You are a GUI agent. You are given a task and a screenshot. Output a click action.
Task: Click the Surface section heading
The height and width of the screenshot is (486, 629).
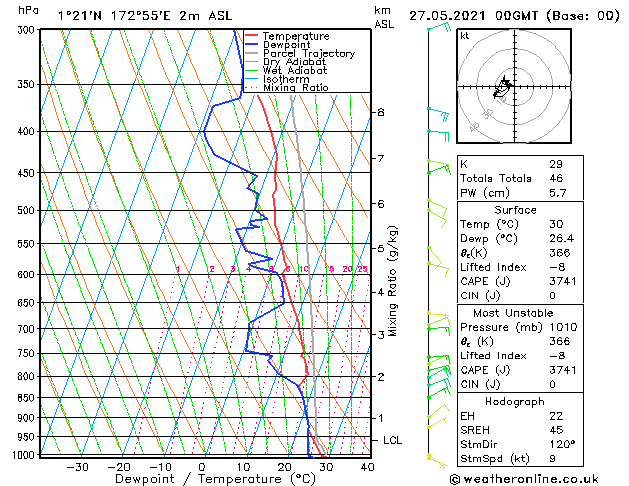(515, 210)
